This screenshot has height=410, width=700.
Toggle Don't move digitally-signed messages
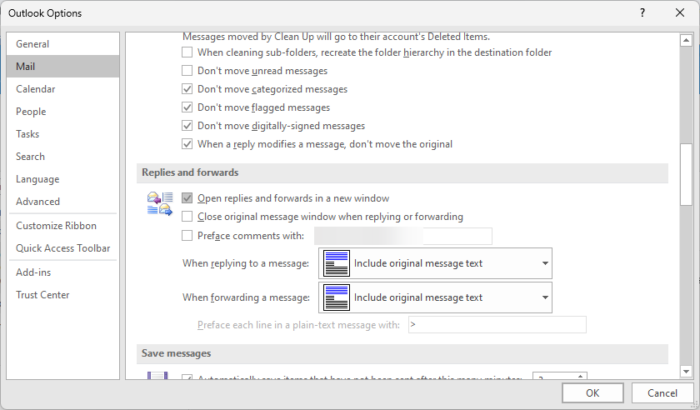pos(187,126)
